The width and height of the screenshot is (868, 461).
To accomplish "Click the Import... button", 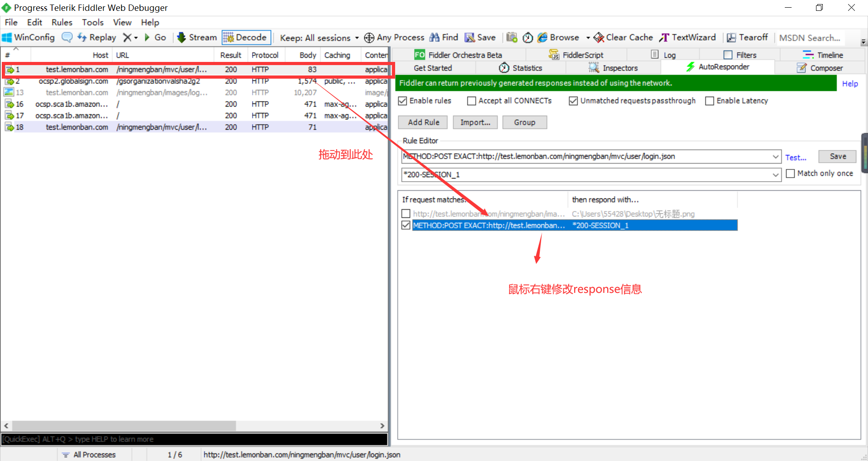I will click(475, 122).
